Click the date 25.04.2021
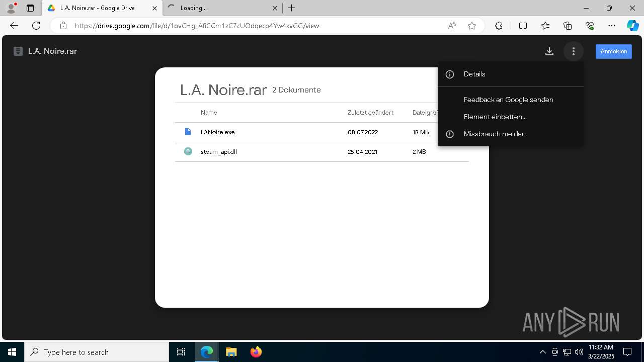This screenshot has height=362, width=644. (362, 152)
